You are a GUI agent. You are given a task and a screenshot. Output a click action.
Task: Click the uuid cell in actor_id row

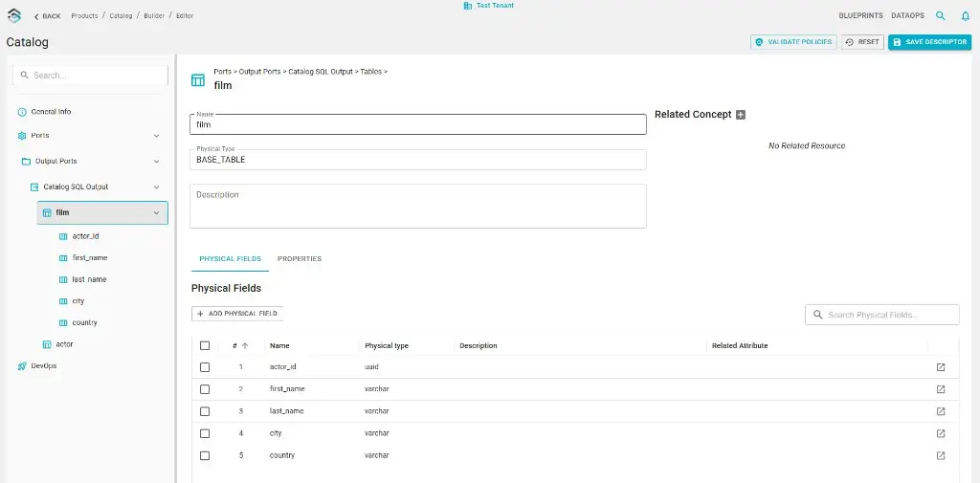[371, 367]
